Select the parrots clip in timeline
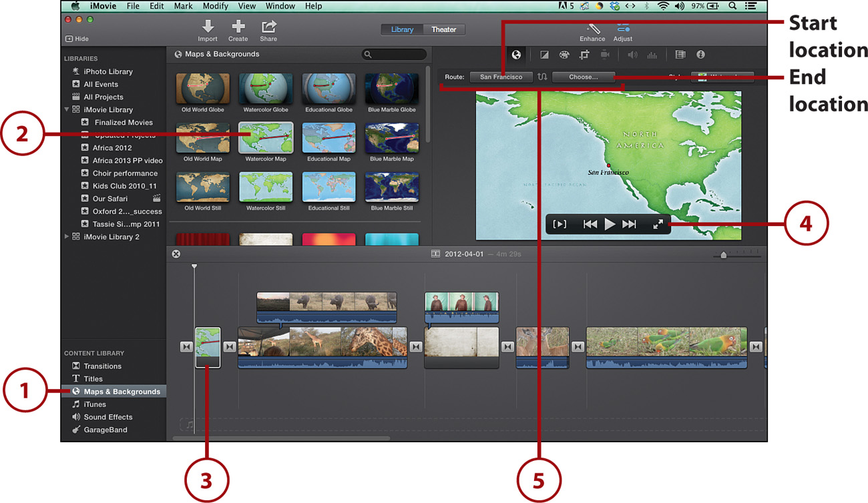The height and width of the screenshot is (503, 868). tap(666, 347)
